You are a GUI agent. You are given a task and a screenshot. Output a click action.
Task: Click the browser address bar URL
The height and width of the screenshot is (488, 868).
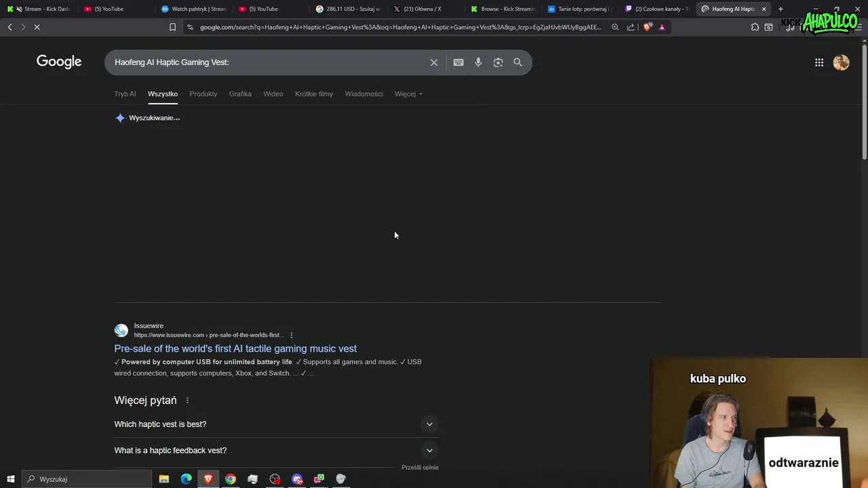coord(400,27)
